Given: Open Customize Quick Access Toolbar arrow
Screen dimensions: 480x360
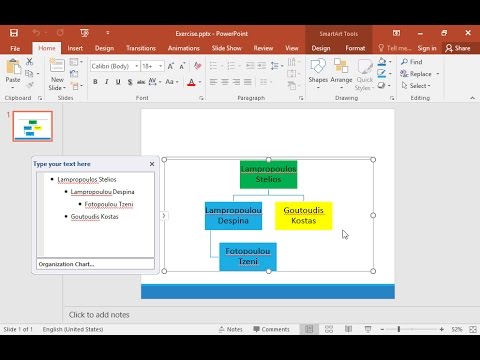Looking at the screenshot, I should click(107, 33).
